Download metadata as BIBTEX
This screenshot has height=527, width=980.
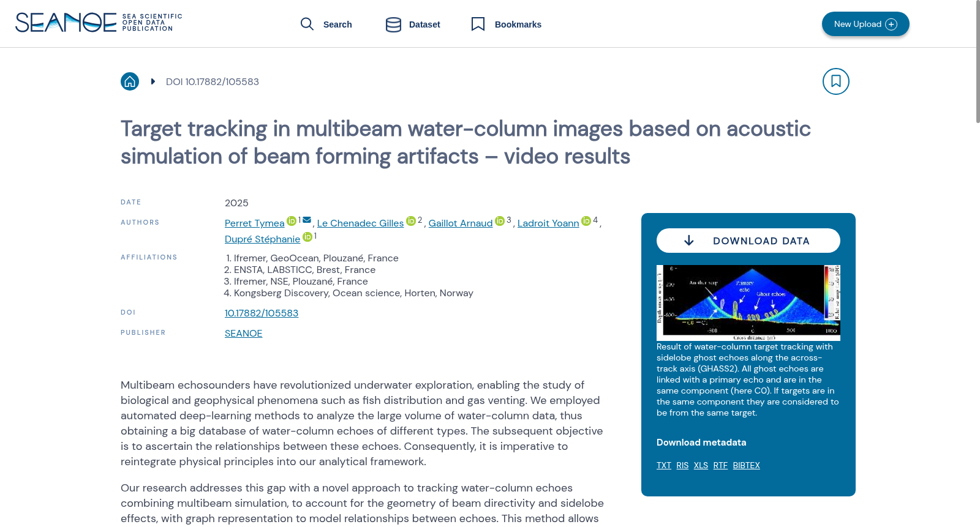[x=746, y=466]
